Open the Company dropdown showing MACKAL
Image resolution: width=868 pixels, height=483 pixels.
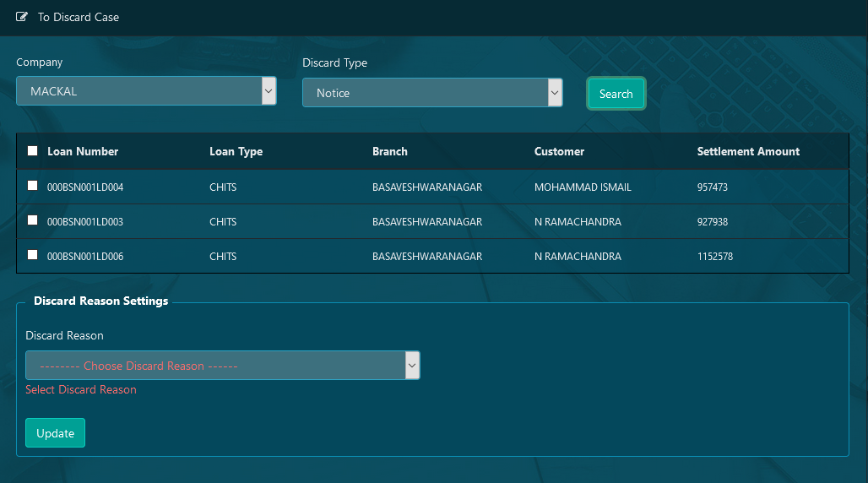(x=146, y=91)
